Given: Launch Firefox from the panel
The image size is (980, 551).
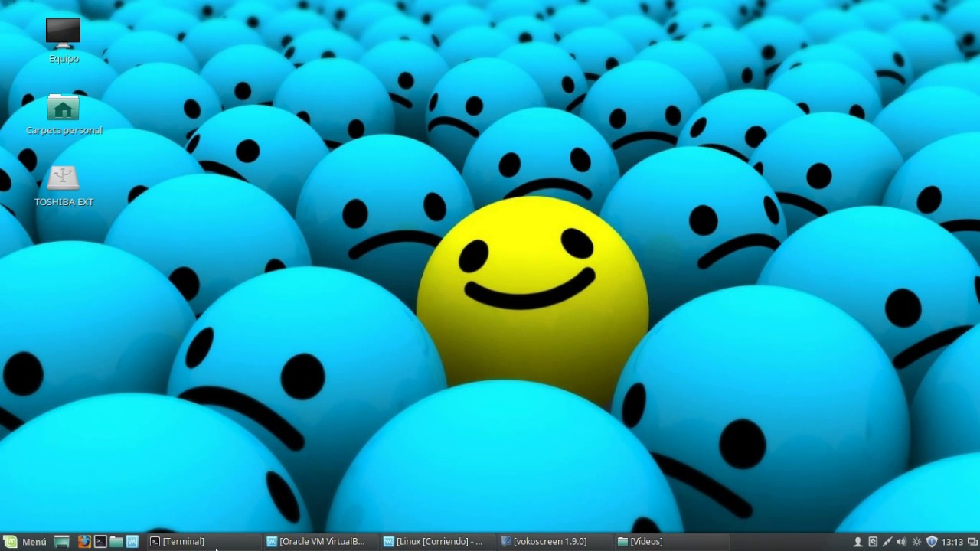Looking at the screenshot, I should pyautogui.click(x=84, y=542).
